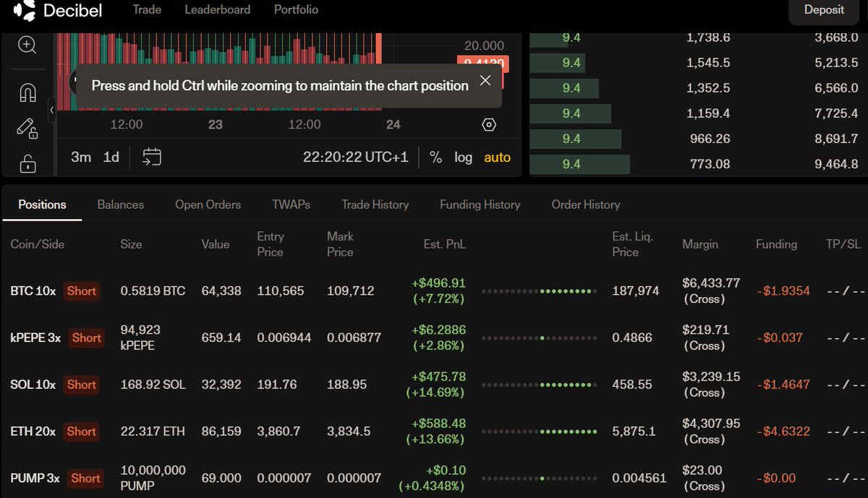This screenshot has width=868, height=498.
Task: Click the ETH Short side badge
Action: [81, 432]
